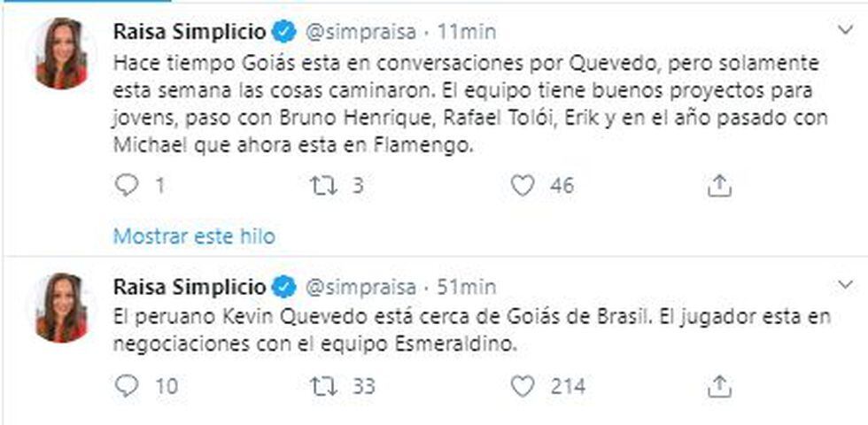Open Raisa Simplicio's name on second tweet
This screenshot has height=425, width=868.
click(x=190, y=287)
